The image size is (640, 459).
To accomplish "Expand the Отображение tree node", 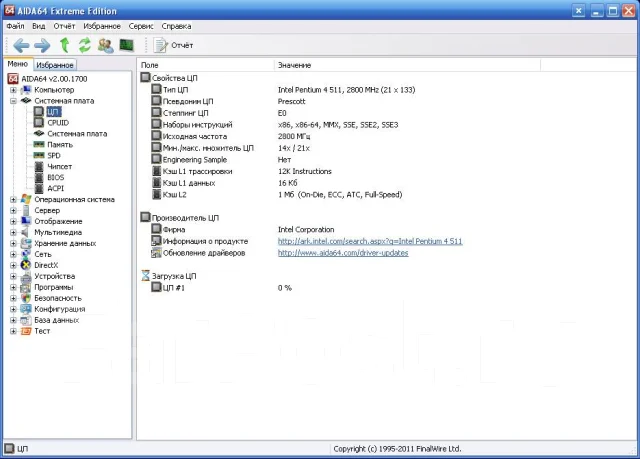I will 13,222.
